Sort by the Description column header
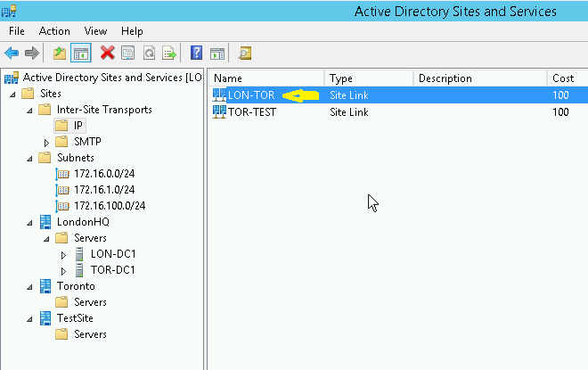The height and width of the screenshot is (370, 588). (480, 78)
